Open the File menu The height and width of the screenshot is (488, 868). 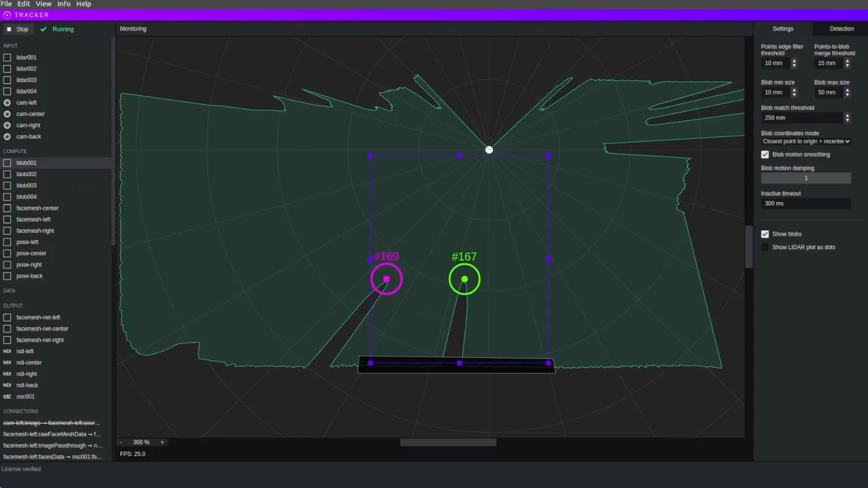(x=6, y=4)
